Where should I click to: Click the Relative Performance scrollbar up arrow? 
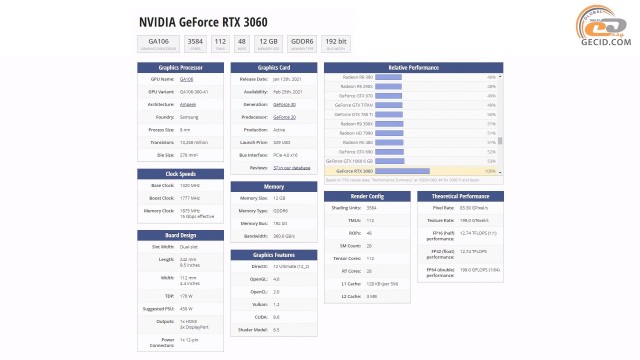point(500,77)
